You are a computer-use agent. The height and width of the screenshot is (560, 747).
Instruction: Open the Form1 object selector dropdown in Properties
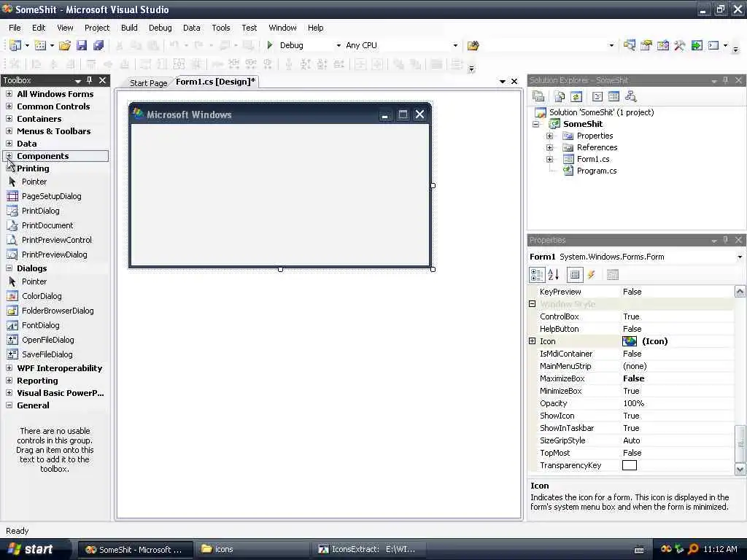[x=740, y=257]
